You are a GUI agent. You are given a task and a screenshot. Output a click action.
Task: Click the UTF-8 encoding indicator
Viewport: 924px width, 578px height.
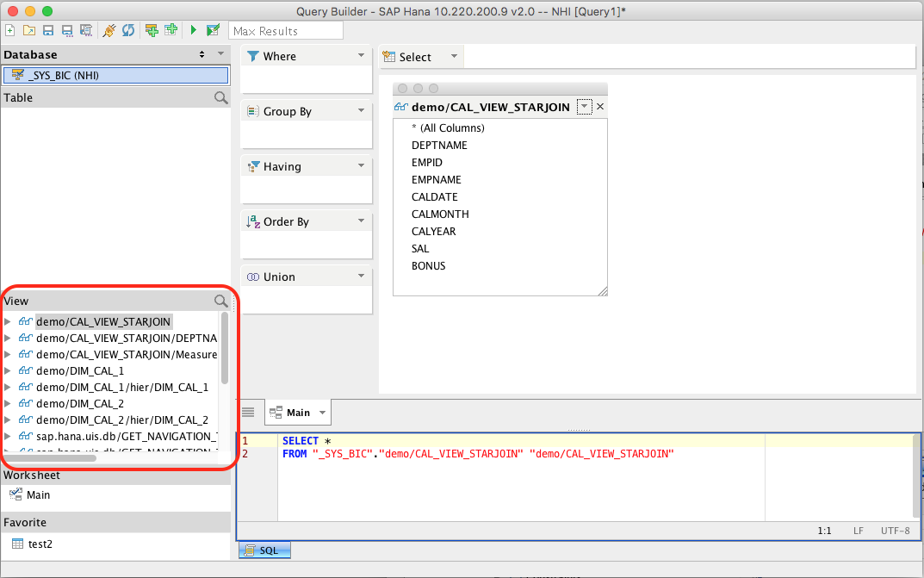click(x=895, y=531)
